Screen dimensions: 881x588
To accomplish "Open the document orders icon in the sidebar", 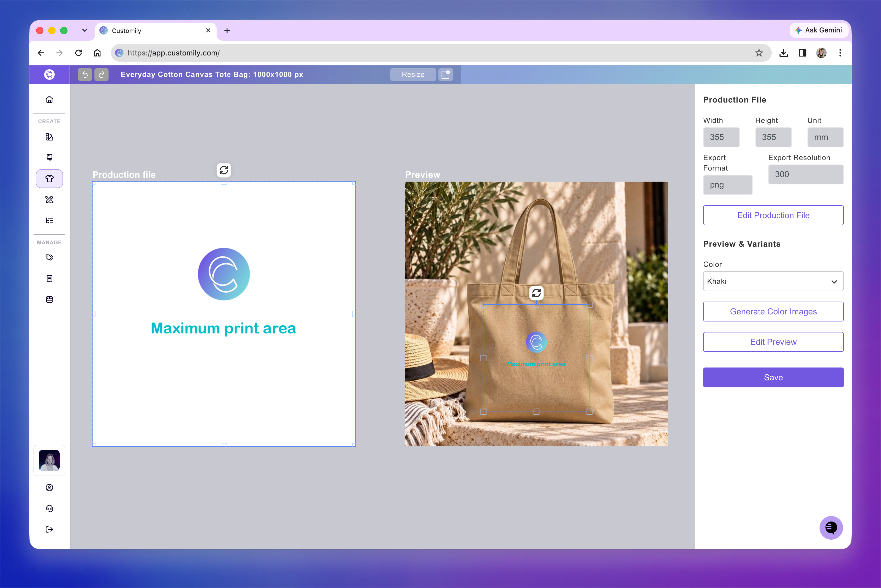I will 49,279.
